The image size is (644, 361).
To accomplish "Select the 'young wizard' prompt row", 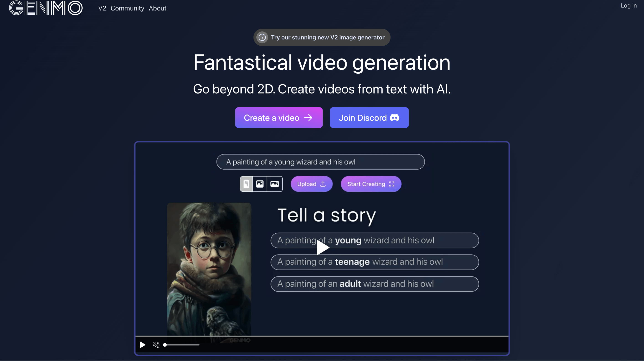I will [375, 240].
